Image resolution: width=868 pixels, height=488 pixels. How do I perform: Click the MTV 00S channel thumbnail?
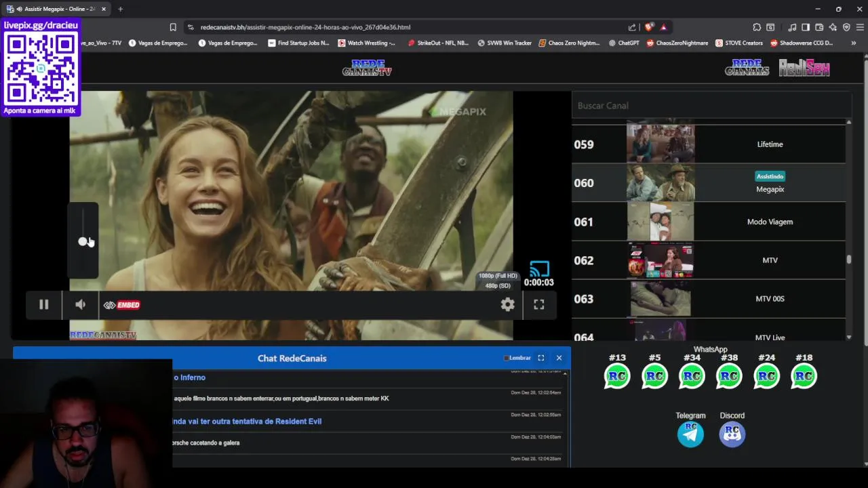coord(660,299)
